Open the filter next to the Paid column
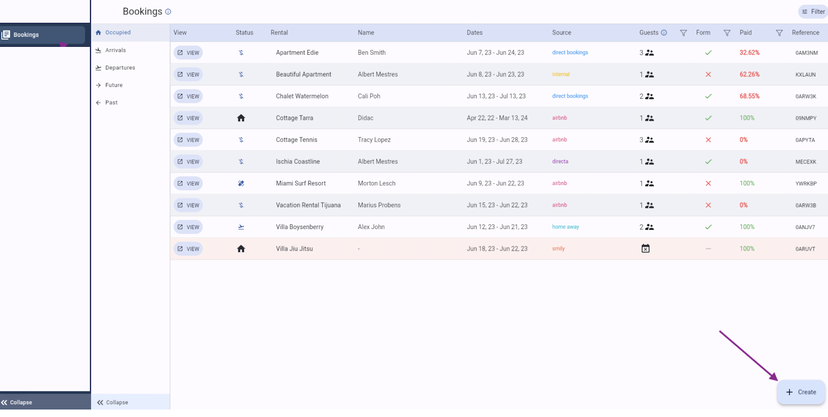 tap(779, 33)
